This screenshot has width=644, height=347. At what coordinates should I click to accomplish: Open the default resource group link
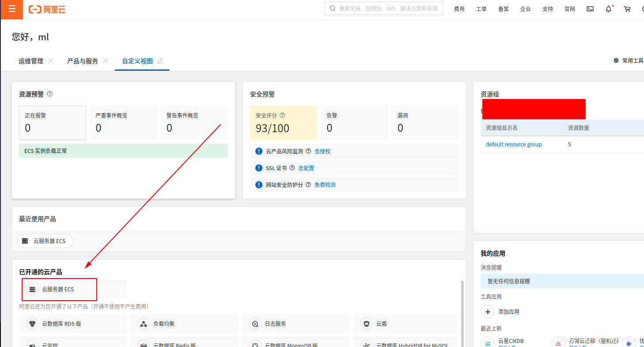coord(514,145)
